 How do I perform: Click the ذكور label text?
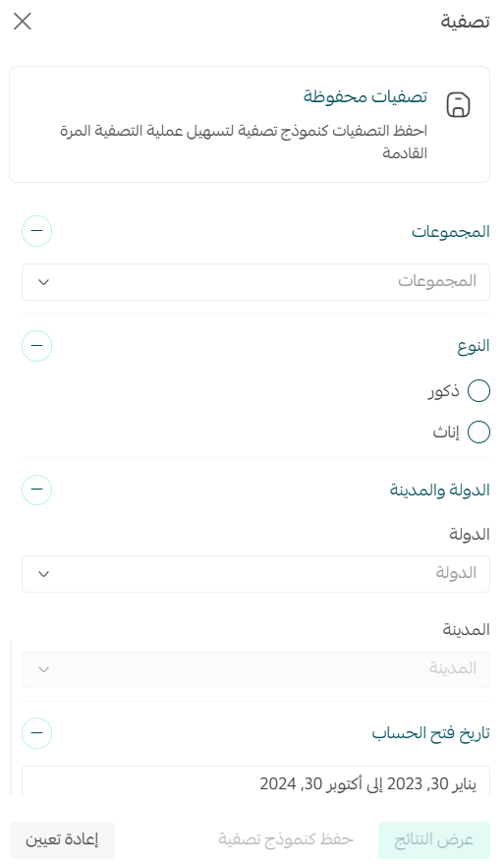(444, 391)
